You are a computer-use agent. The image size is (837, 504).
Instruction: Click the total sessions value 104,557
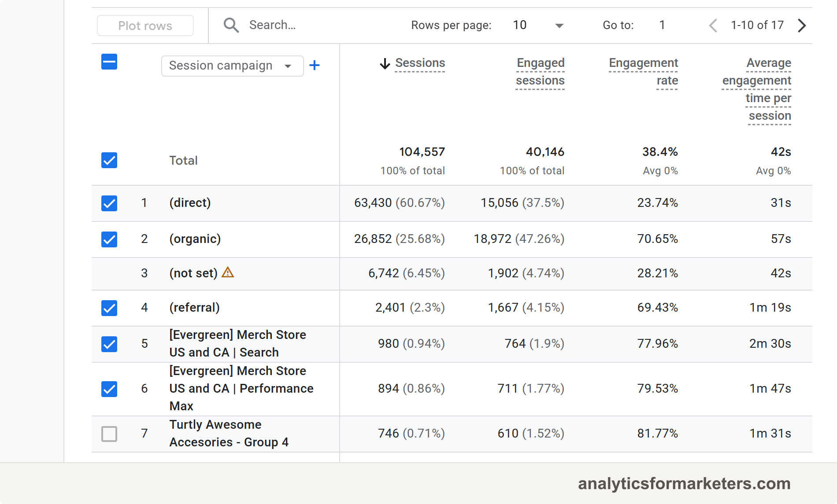pos(422,152)
